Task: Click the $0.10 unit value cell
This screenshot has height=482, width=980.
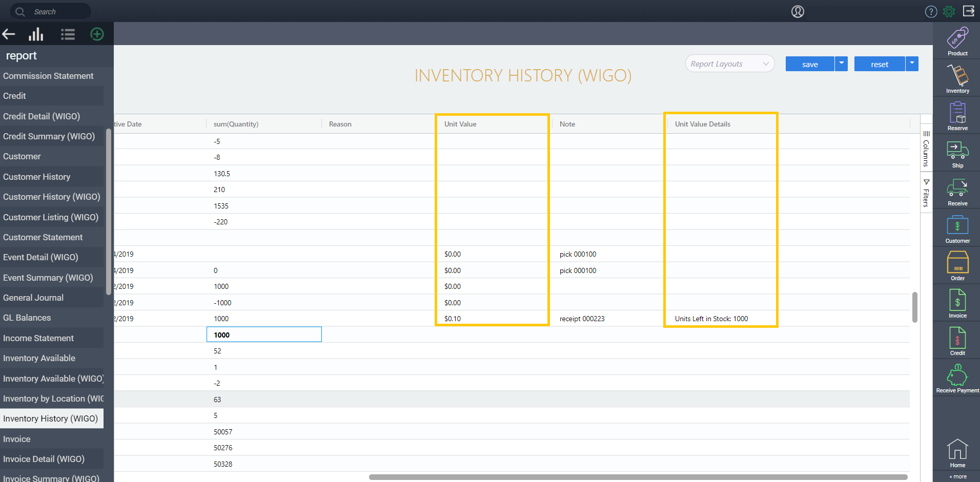Action: pos(453,319)
